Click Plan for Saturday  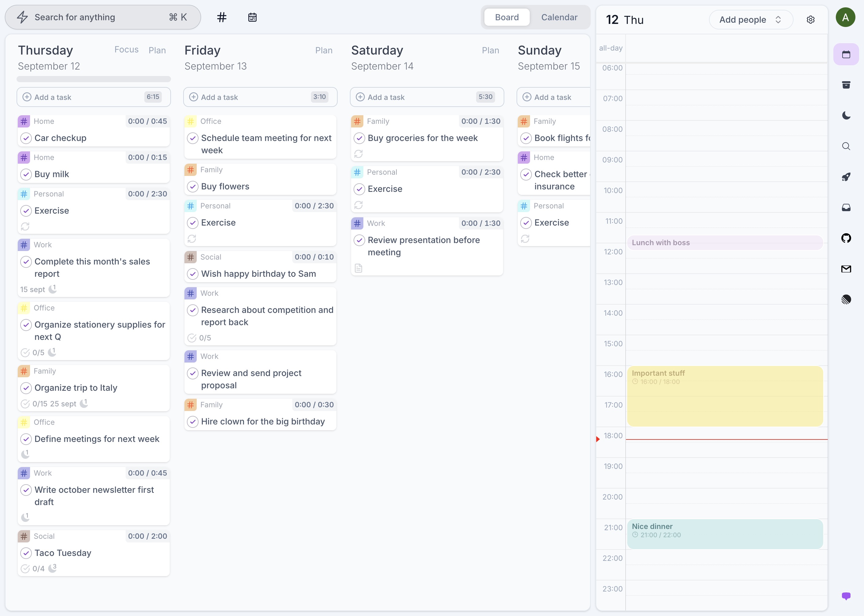point(491,51)
